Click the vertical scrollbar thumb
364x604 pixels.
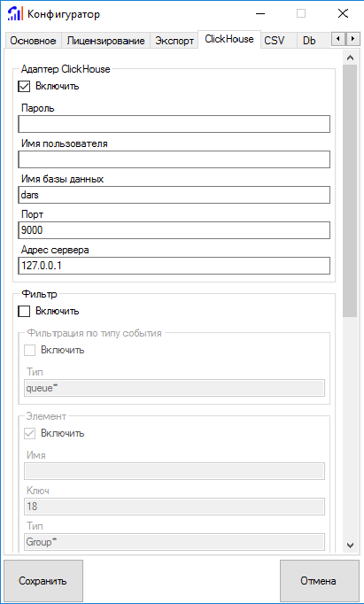[350, 190]
